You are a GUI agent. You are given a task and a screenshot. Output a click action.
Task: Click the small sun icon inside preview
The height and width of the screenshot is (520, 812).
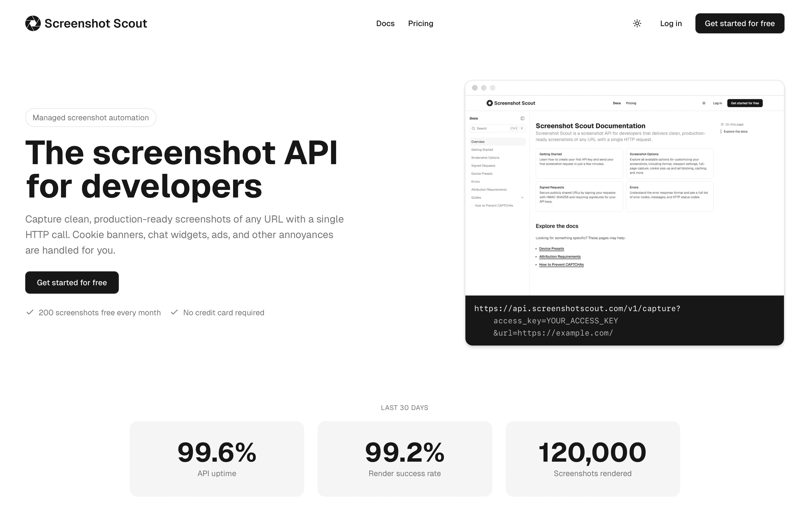pyautogui.click(x=704, y=103)
